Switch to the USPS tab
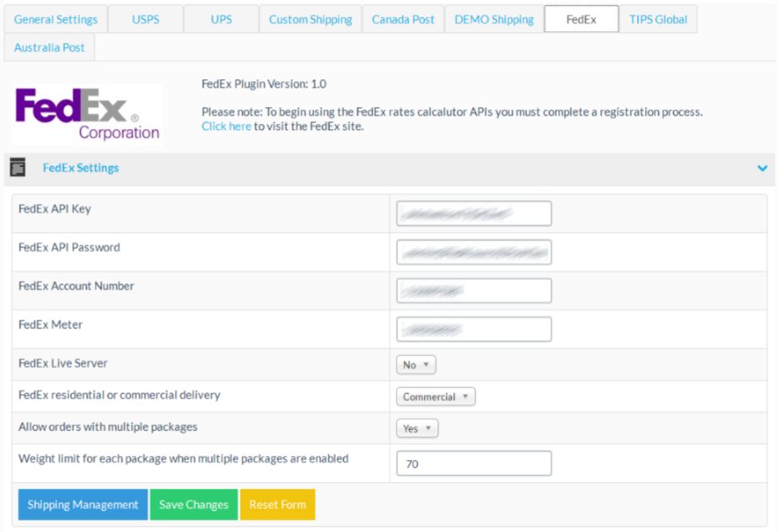 (x=145, y=19)
